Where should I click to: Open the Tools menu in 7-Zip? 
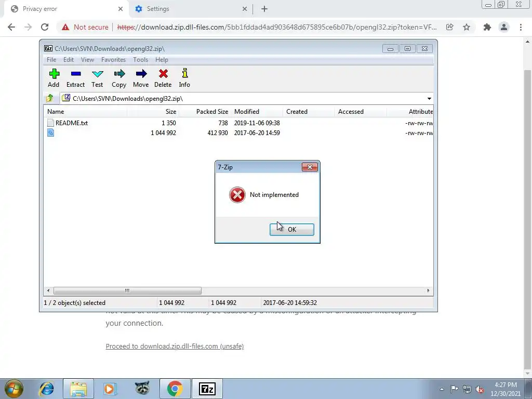tap(140, 60)
